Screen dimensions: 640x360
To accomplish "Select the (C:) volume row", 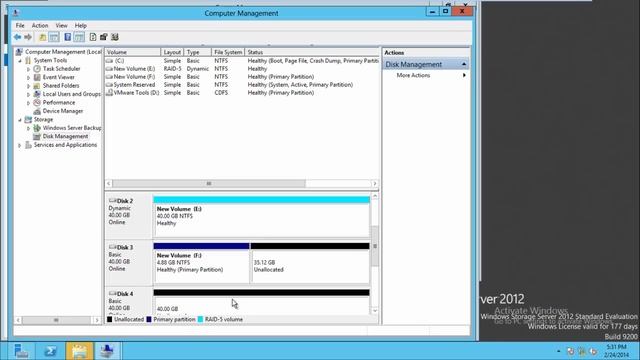I will click(x=242, y=60).
